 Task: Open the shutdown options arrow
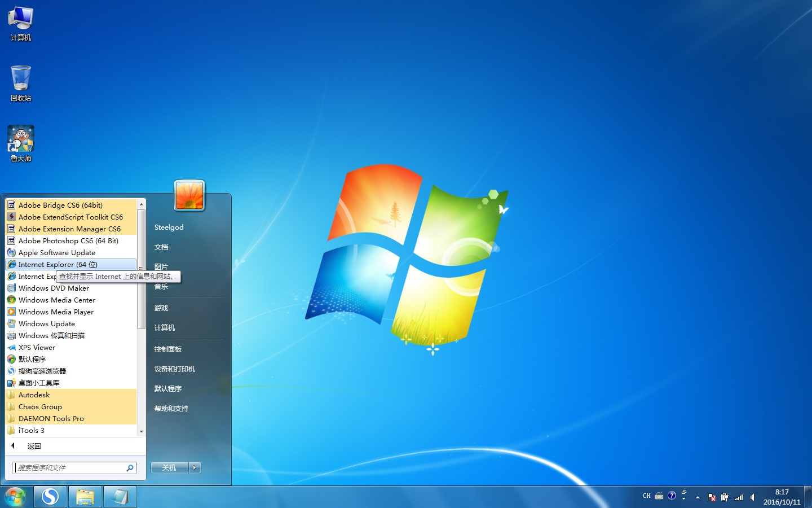pyautogui.click(x=195, y=467)
